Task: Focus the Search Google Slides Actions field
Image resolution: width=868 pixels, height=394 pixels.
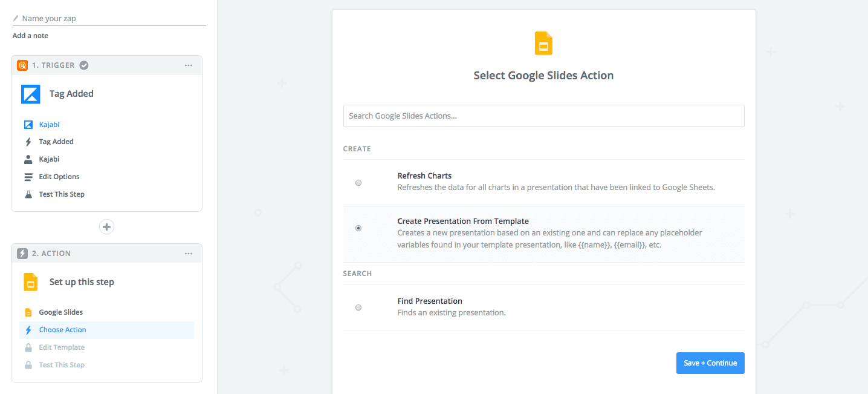Action: point(543,116)
